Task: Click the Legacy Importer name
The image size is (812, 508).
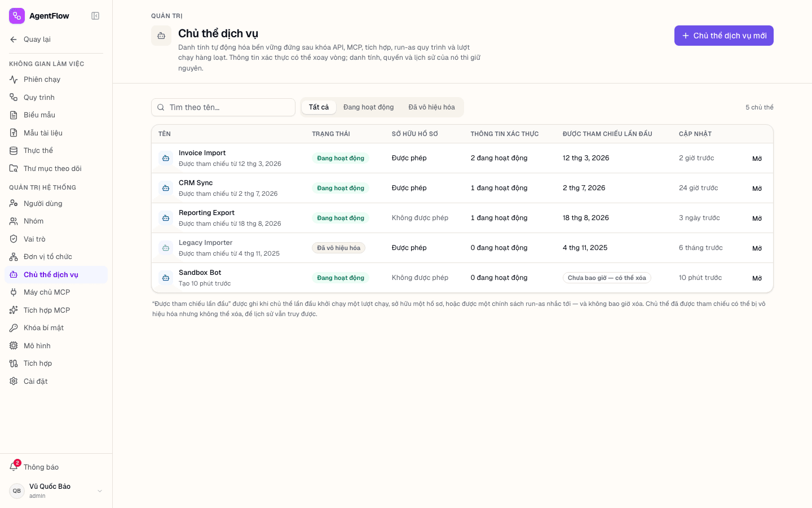Action: pyautogui.click(x=205, y=243)
